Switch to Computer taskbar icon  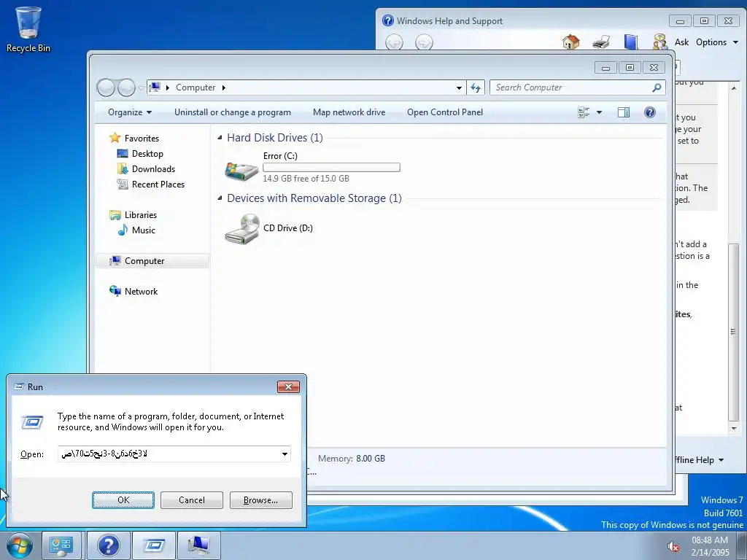pos(198,545)
